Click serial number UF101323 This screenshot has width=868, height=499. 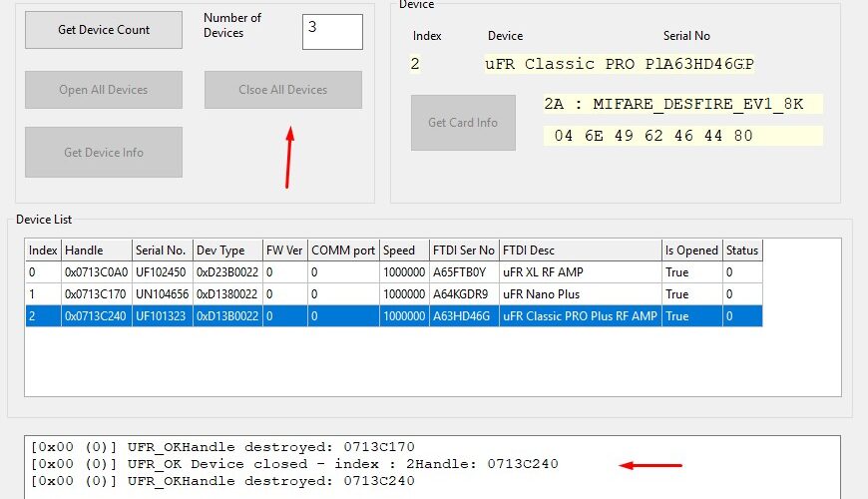[x=161, y=316]
